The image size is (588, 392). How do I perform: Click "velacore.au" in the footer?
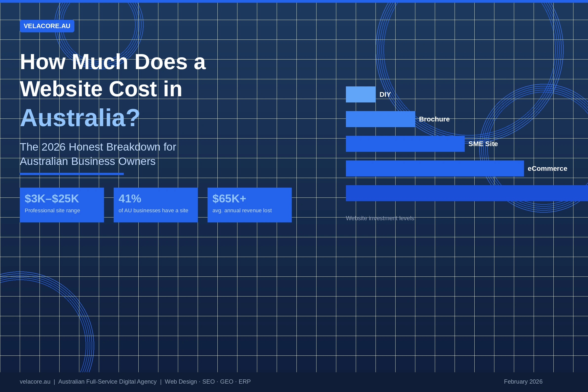35,381
